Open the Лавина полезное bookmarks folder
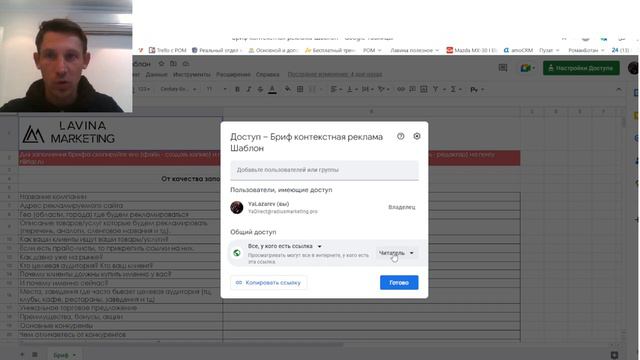 point(414,50)
